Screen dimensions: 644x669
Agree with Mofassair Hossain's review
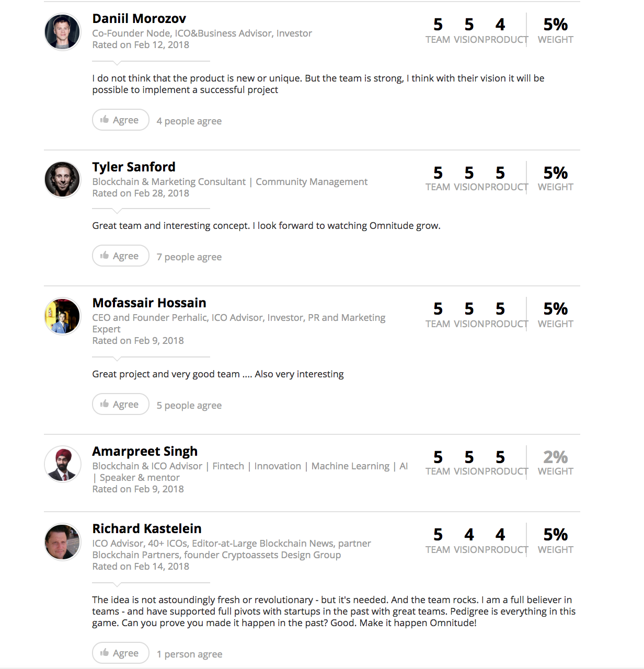121,404
